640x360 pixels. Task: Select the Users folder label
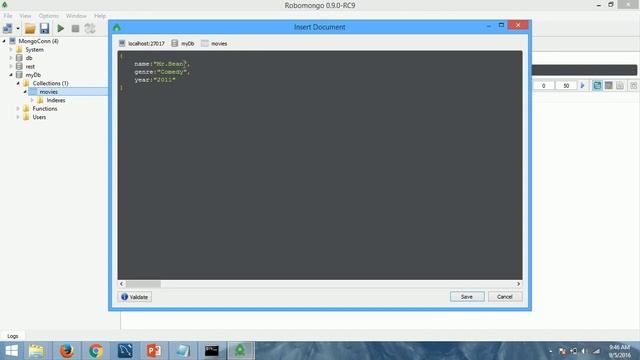(39, 117)
